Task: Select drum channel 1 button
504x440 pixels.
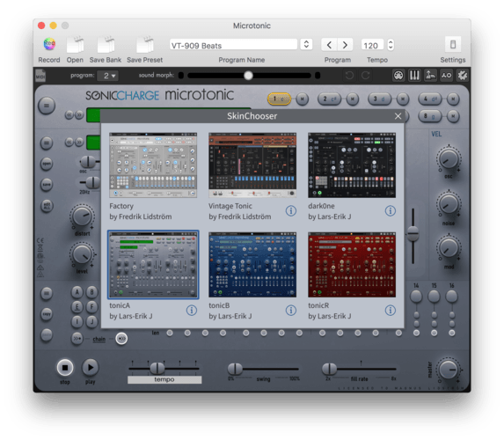Action: point(279,99)
